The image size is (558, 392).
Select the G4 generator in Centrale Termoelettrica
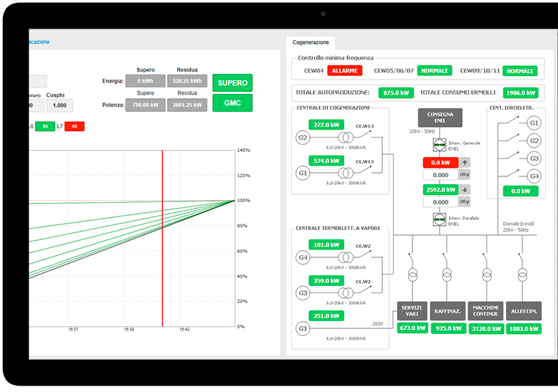point(303,256)
